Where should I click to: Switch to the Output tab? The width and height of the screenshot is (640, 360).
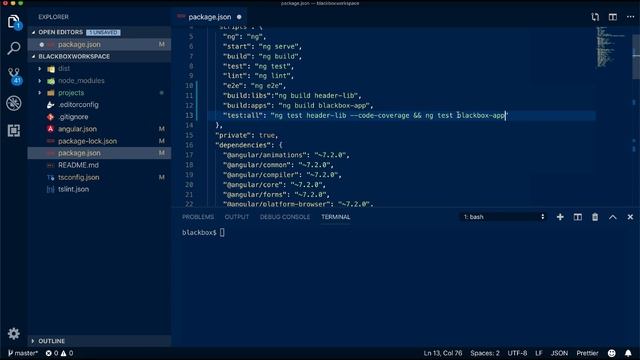coord(237,217)
